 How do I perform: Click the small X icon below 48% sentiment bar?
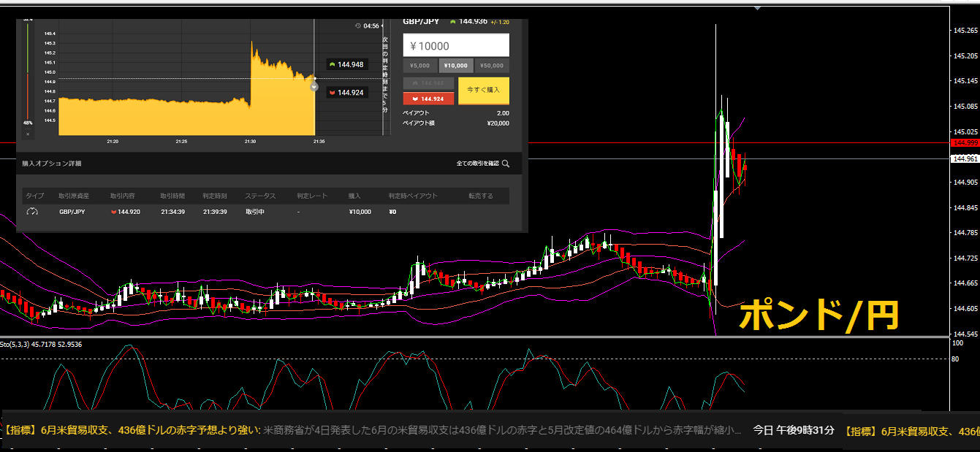click(28, 134)
